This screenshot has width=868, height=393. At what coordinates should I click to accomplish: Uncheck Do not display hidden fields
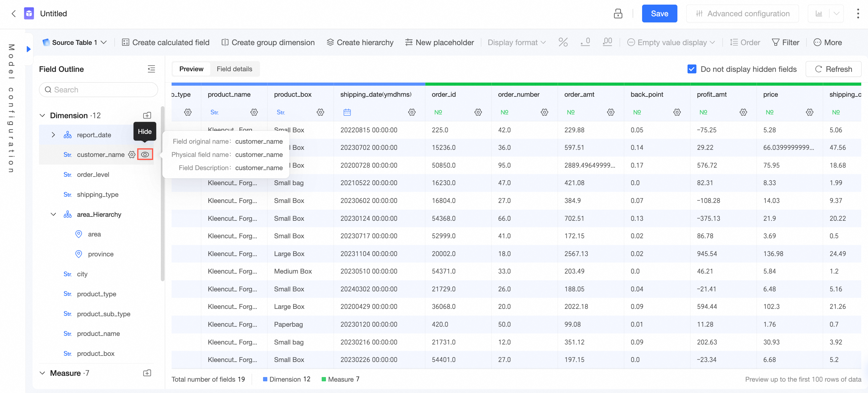692,69
